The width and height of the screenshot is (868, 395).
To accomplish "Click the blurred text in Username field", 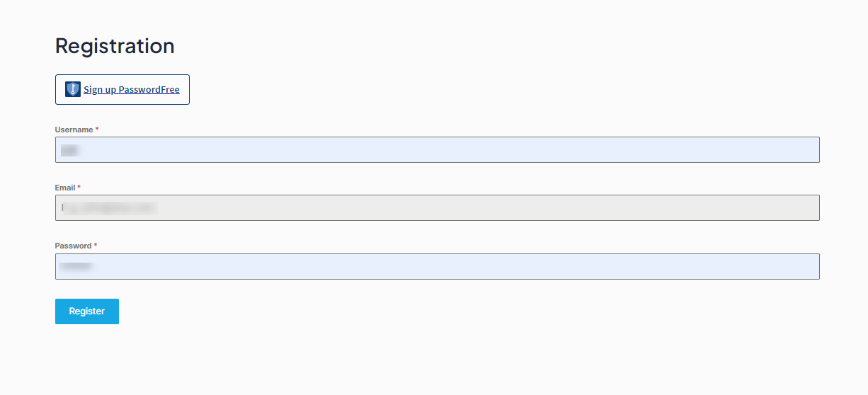I will pos(69,150).
